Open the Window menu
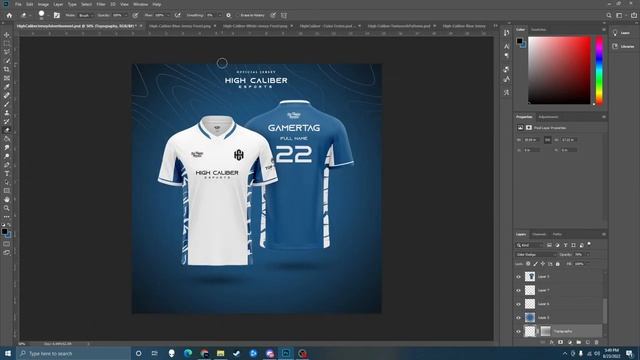Viewport: 640px width, 360px height. (x=140, y=4)
